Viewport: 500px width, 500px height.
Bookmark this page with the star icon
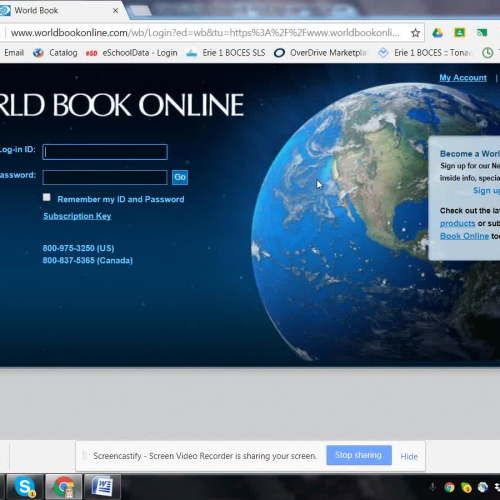pyautogui.click(x=415, y=33)
